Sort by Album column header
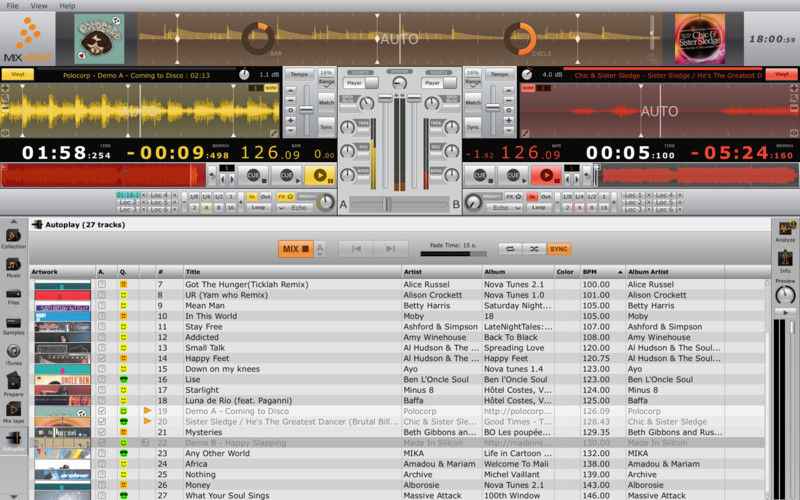 click(x=518, y=272)
